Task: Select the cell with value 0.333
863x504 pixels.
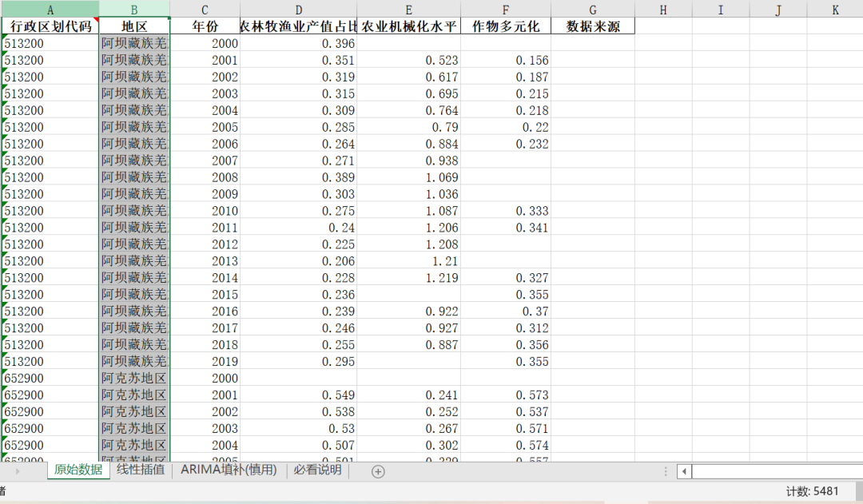Action: 506,211
